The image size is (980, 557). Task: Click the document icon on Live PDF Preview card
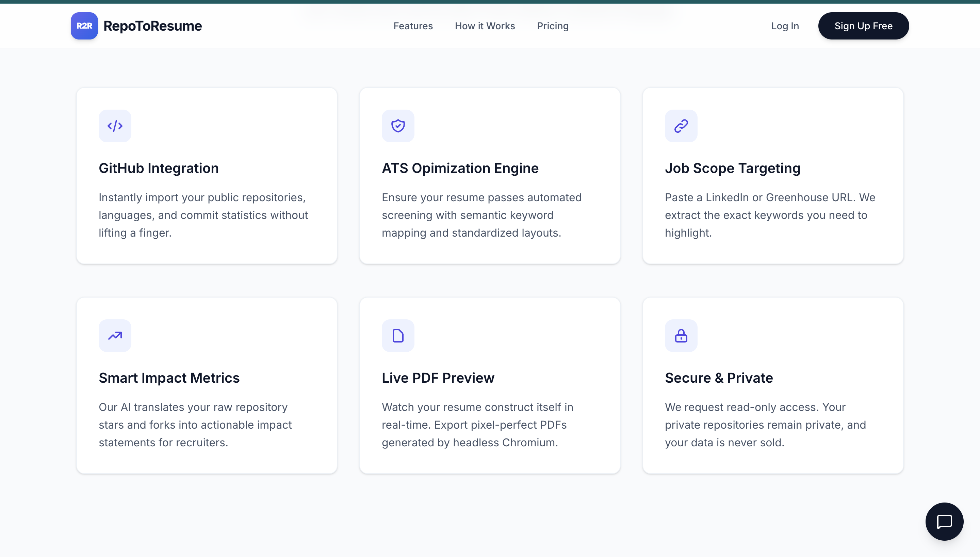[x=398, y=335]
